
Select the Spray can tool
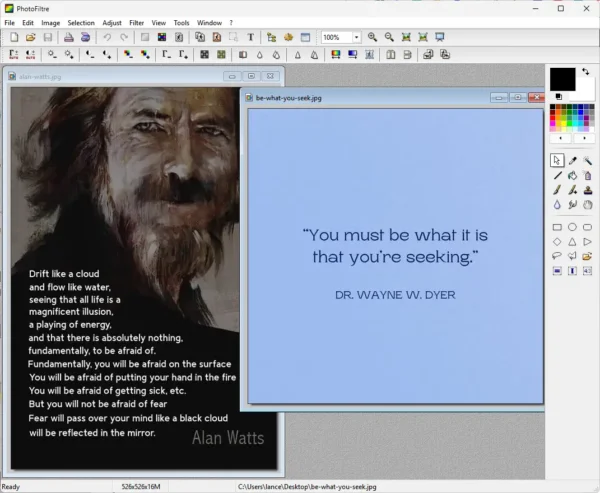click(587, 176)
